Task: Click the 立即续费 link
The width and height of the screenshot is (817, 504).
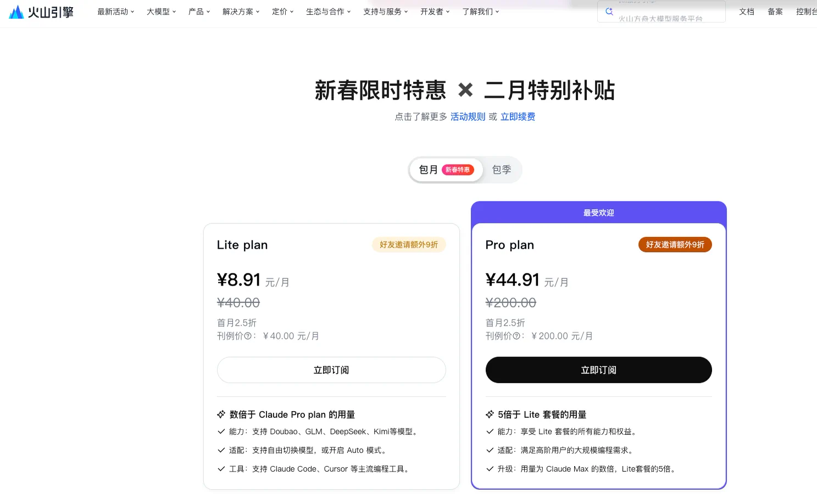Action: 518,116
